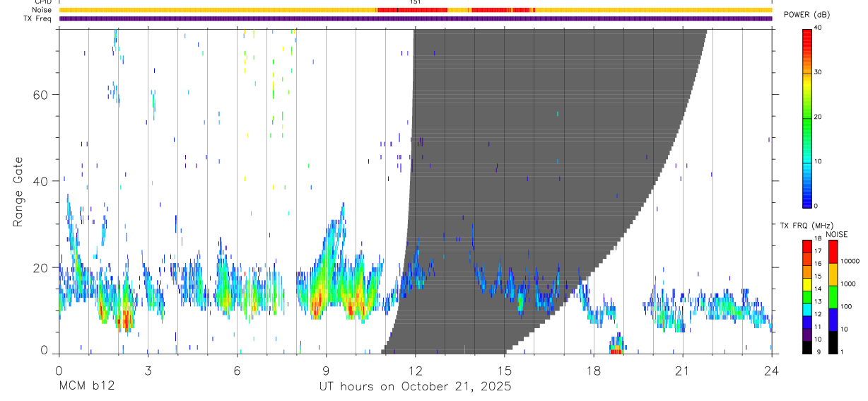Click the blue NOISE swatch between 10 and 100
The height and width of the screenshot is (401, 868).
pyautogui.click(x=833, y=318)
